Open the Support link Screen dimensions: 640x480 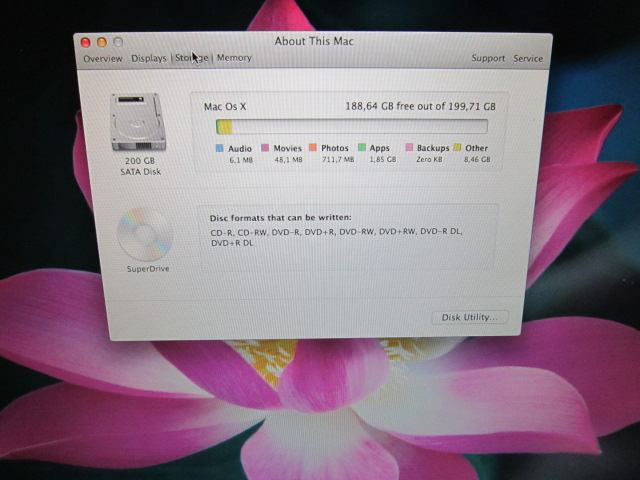[488, 58]
